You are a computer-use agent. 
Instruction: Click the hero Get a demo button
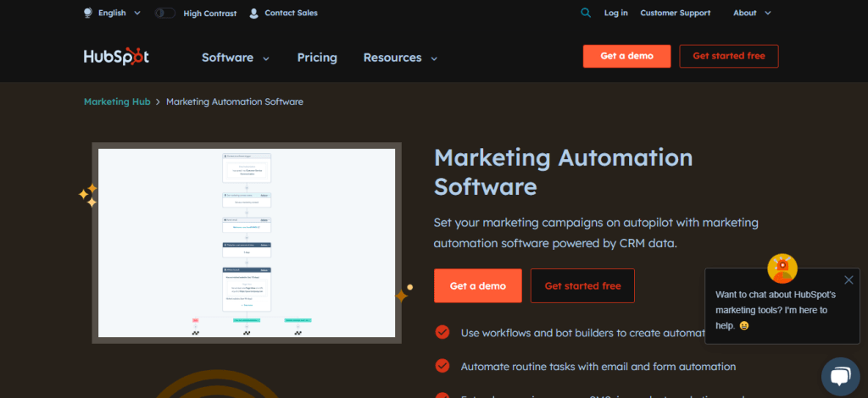click(478, 285)
